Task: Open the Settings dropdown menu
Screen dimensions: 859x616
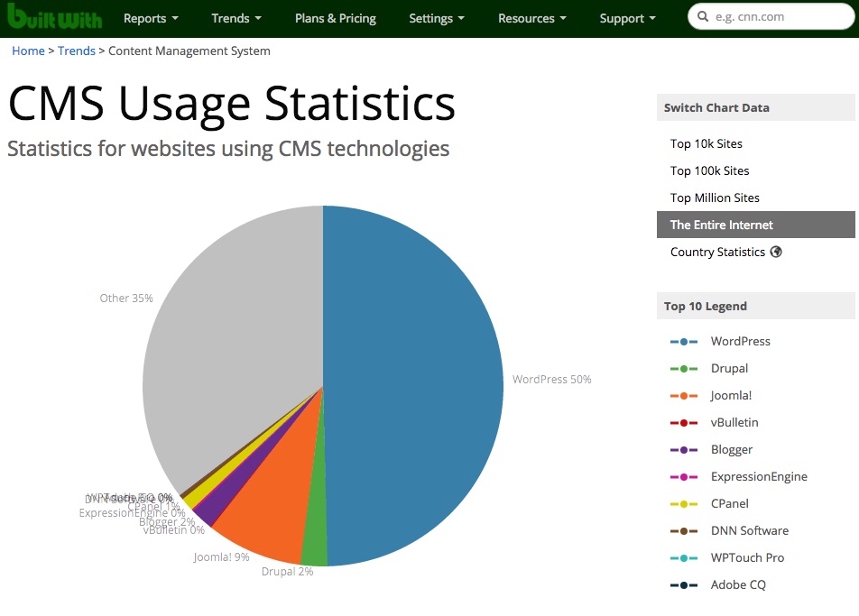Action: 437,18
